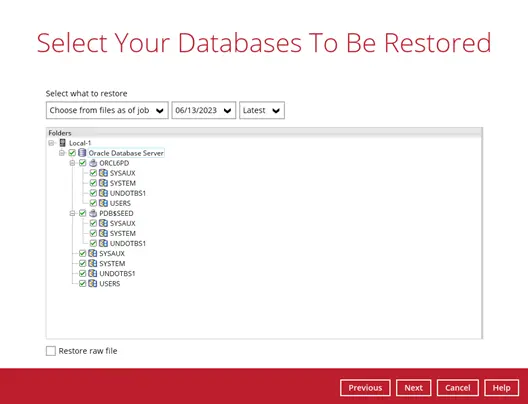Screen dimensions: 528x404
Task: Click SYSTEM tablespace icon under ORCL6PD
Action: (103, 183)
